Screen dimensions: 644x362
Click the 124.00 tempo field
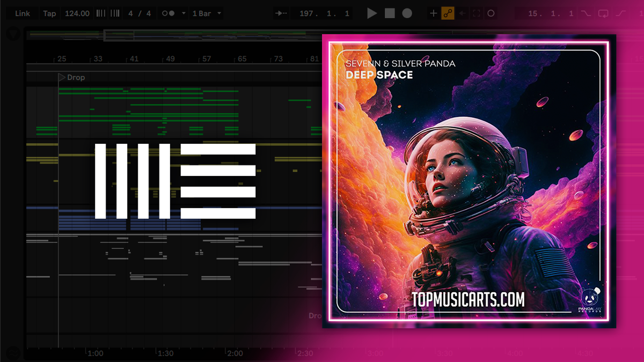tap(77, 13)
